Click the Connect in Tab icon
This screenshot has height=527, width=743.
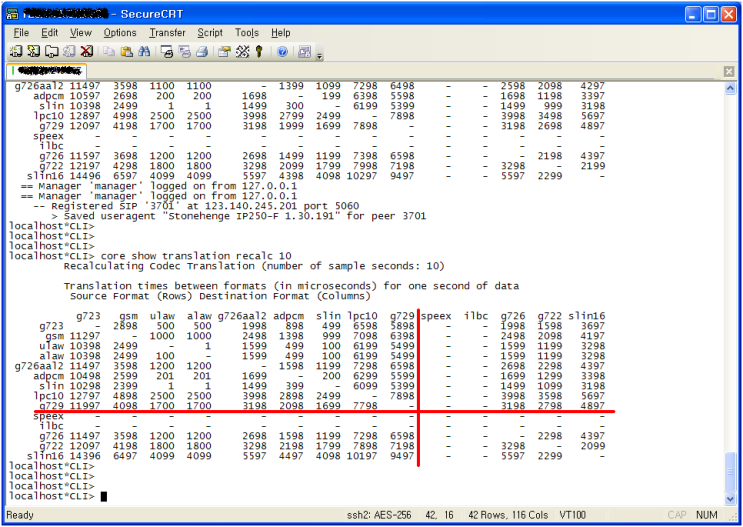pos(51,51)
